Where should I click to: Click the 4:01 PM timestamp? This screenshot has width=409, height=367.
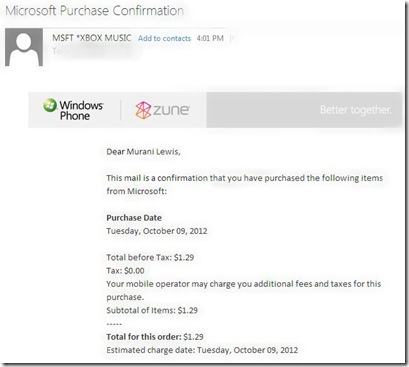click(210, 38)
